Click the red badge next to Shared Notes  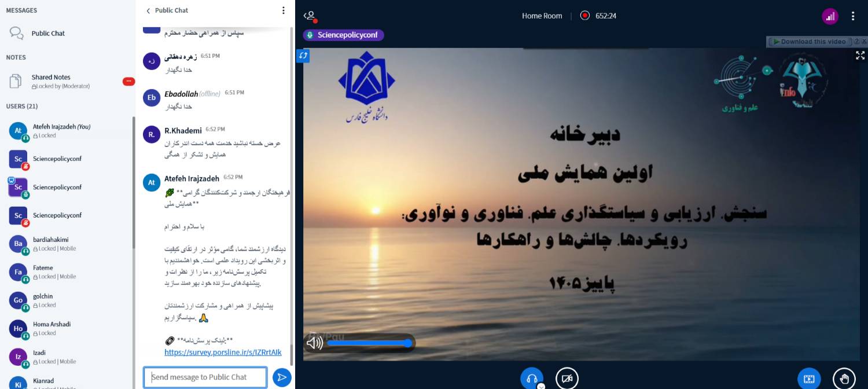click(x=128, y=82)
